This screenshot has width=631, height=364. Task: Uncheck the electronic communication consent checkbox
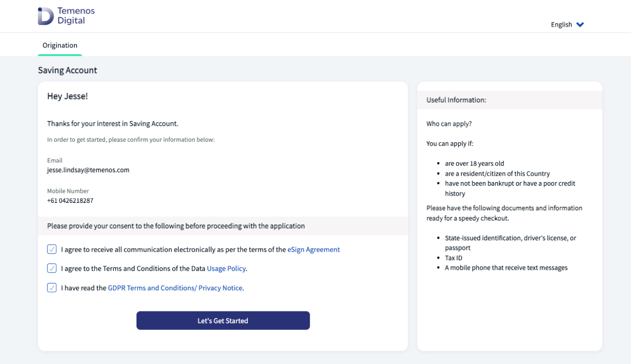click(52, 249)
